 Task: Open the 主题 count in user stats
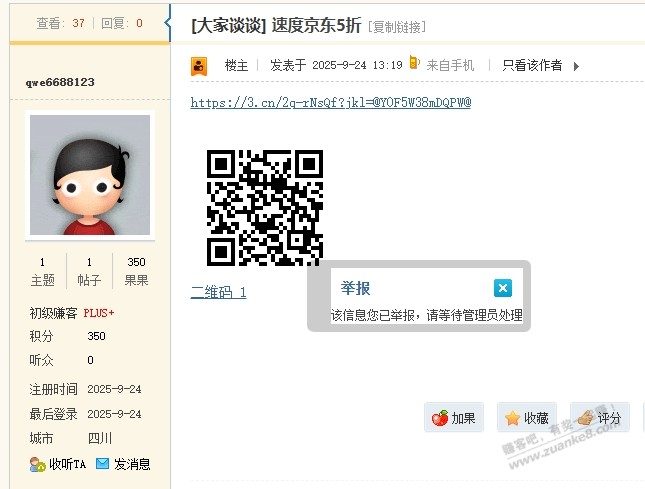pyautogui.click(x=42, y=271)
